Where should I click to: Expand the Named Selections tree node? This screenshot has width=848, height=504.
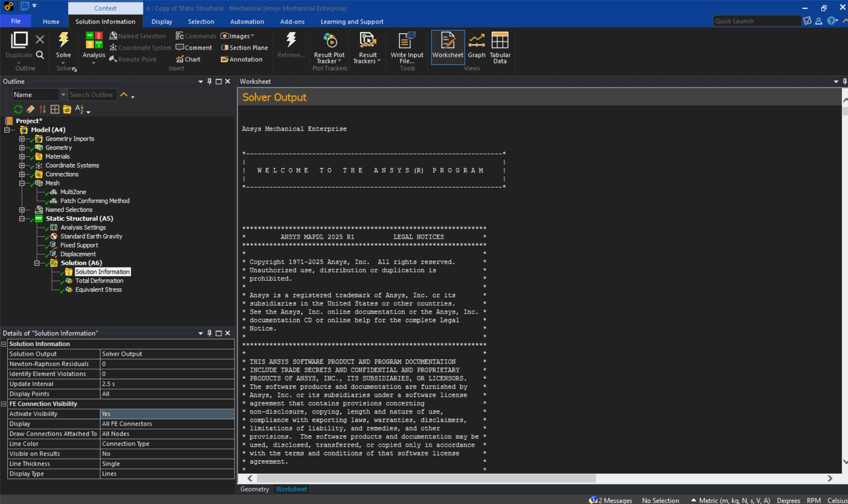click(22, 210)
